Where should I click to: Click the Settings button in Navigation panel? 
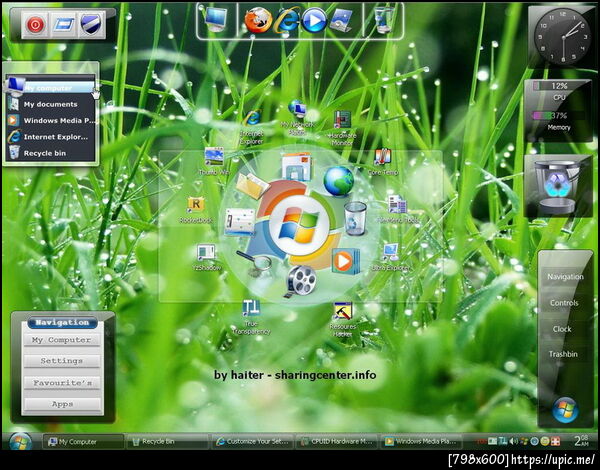[62, 361]
